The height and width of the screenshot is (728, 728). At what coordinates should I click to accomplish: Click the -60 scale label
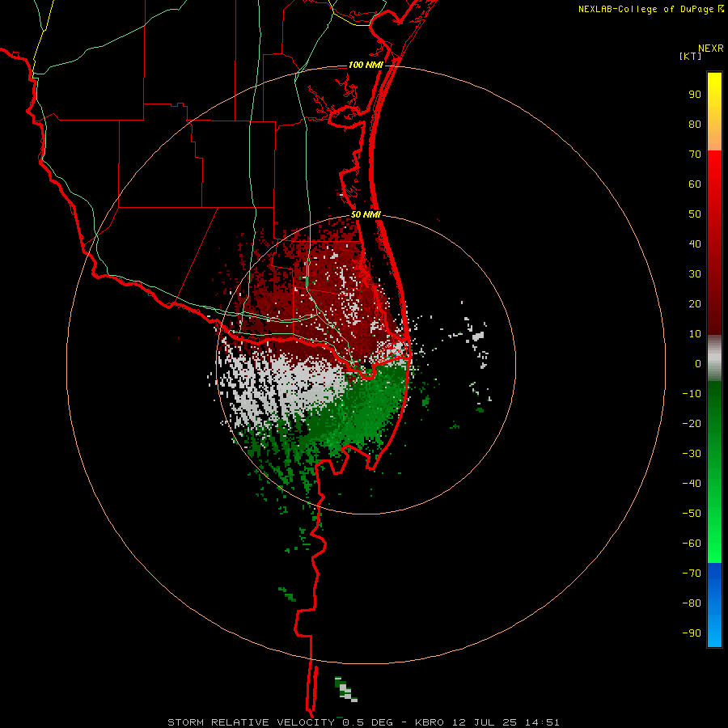pyautogui.click(x=692, y=544)
